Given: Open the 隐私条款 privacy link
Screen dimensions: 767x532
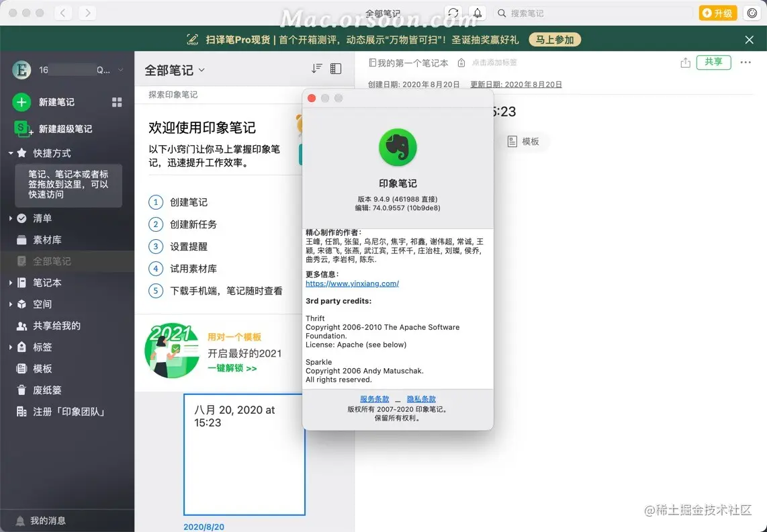Looking at the screenshot, I should click(x=421, y=399).
